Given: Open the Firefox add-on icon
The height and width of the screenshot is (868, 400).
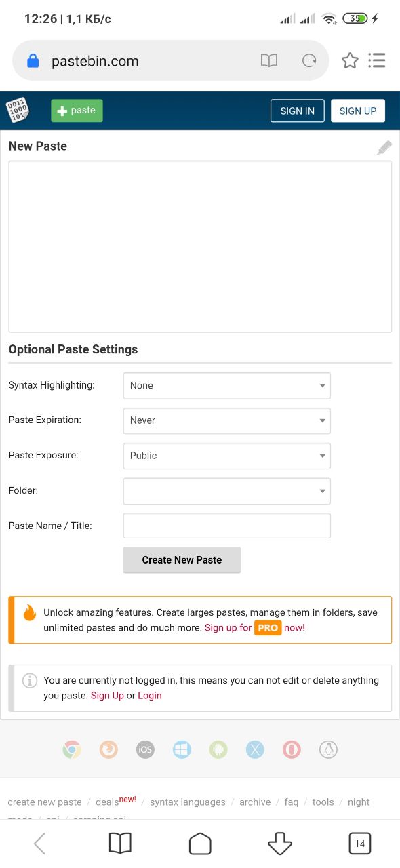Looking at the screenshot, I should pos(108,749).
